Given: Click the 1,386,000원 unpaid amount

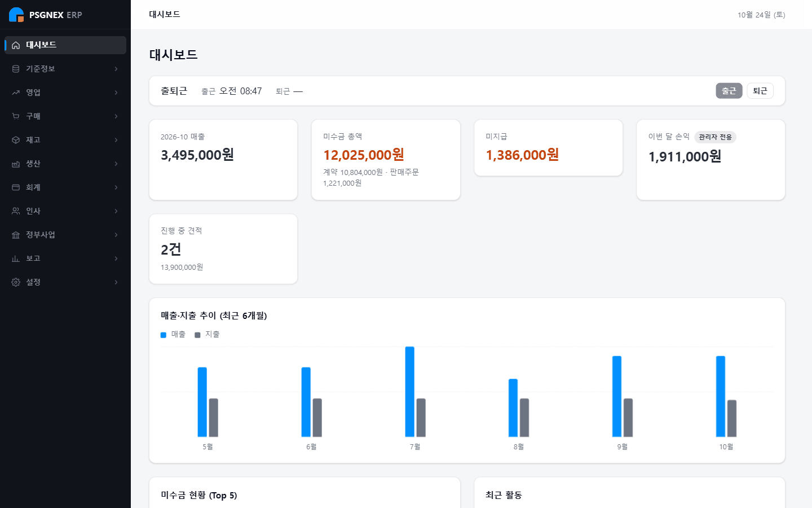Looking at the screenshot, I should pyautogui.click(x=522, y=155).
